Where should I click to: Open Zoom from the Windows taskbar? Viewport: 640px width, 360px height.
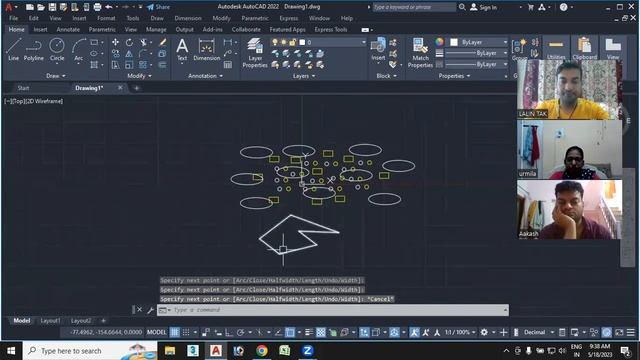coord(307,351)
